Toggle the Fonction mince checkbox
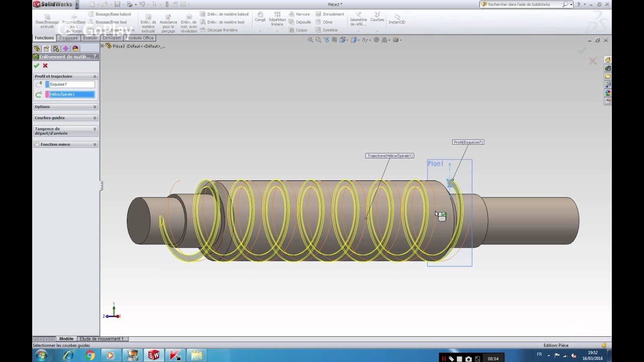The width and height of the screenshot is (644, 362). (37, 144)
